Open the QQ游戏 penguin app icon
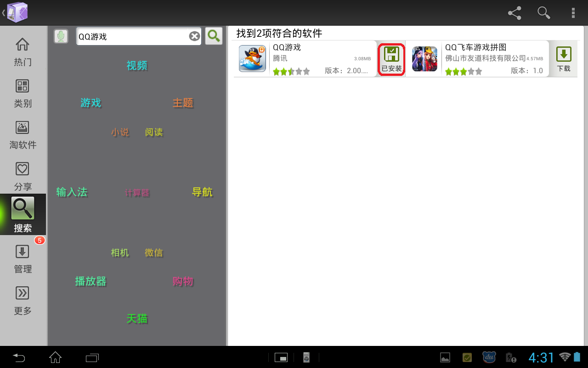Screen dimensions: 588x368 252,58
